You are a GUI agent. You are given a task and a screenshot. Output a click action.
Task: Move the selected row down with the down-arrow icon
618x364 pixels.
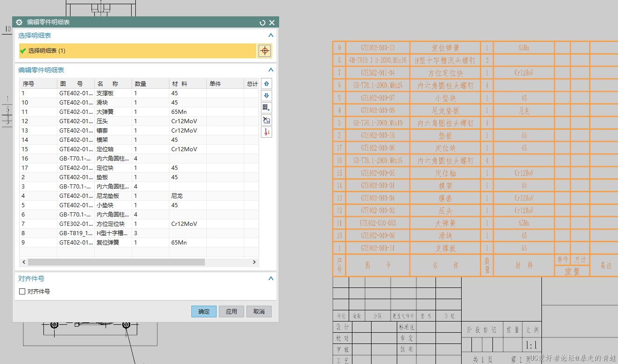[x=267, y=96]
